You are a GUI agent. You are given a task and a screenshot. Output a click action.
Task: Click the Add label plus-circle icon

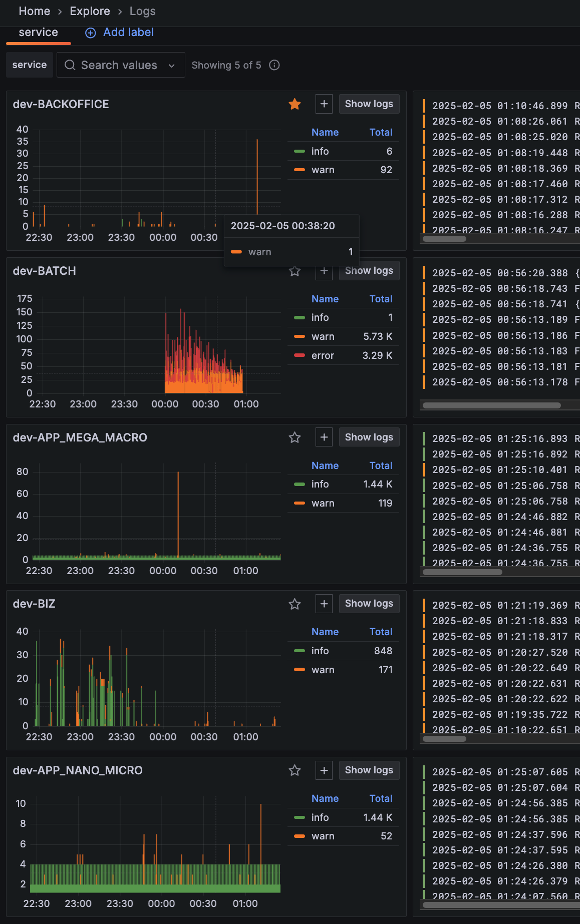(x=90, y=33)
